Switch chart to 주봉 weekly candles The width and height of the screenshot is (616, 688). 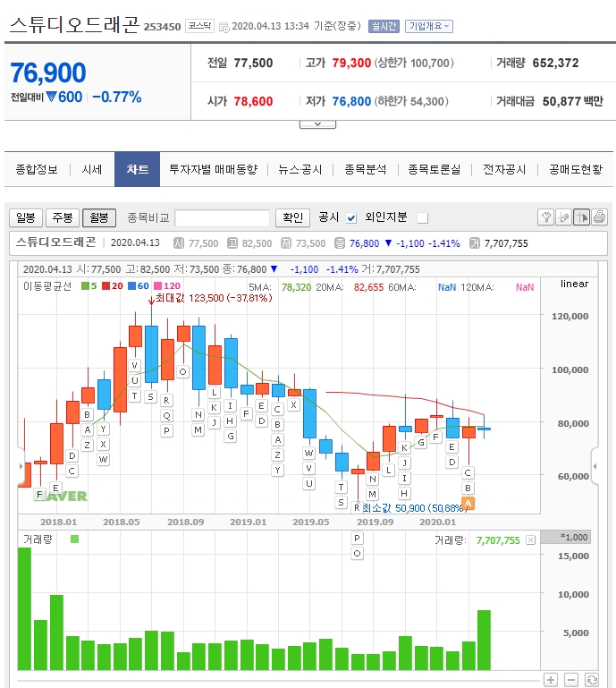[63, 217]
